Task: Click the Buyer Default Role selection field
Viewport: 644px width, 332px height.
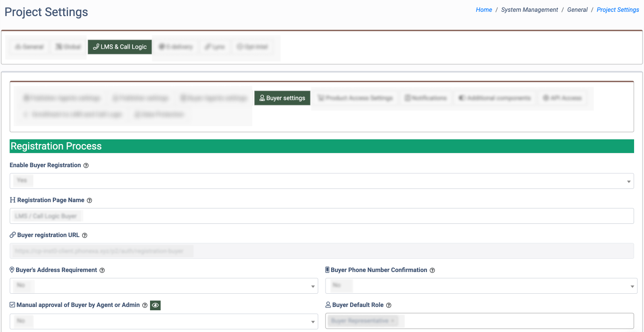Action: [x=479, y=321]
